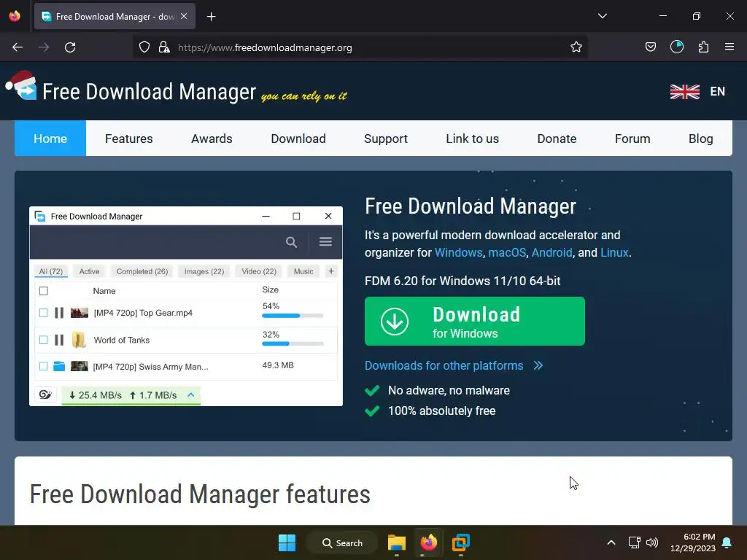Follow the Android platform link
This screenshot has height=560, width=747.
coord(551,252)
